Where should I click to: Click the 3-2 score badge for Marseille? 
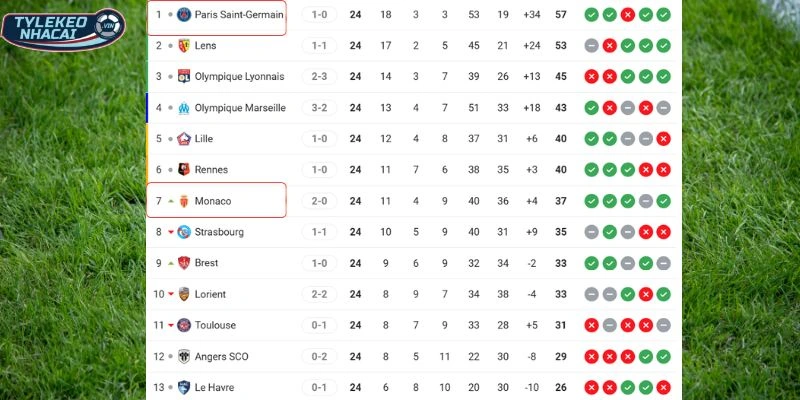pyautogui.click(x=320, y=108)
